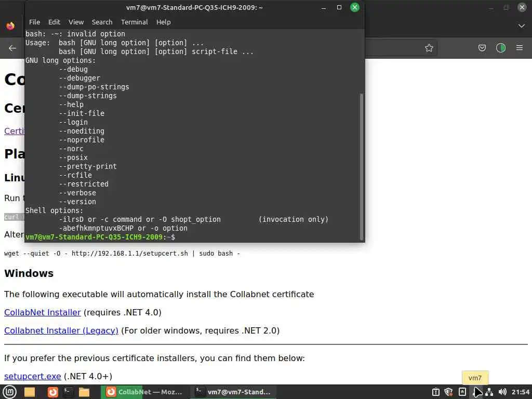Click the exclamation mark tray icon
The width and height of the screenshot is (532, 399).
click(x=436, y=392)
